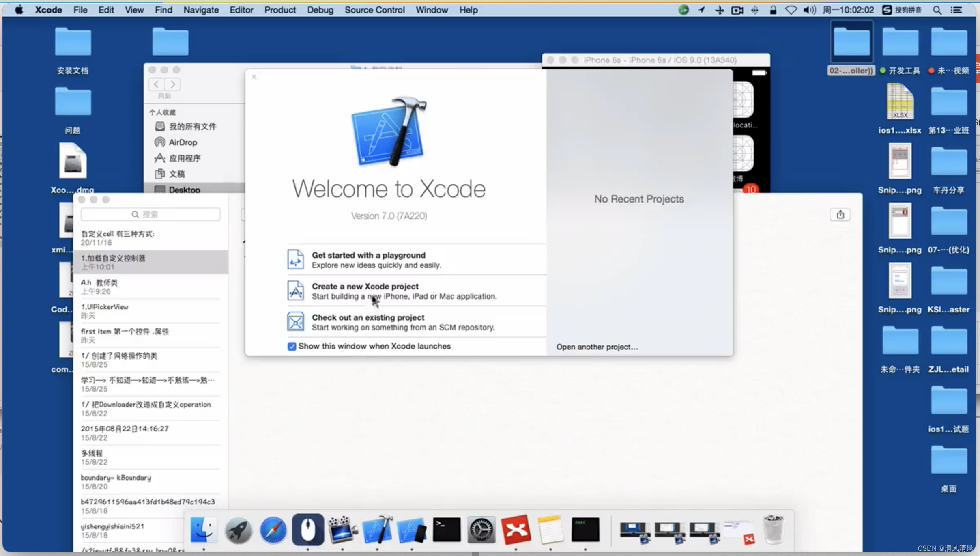The height and width of the screenshot is (556, 980).
Task: Select the Xco....dmg file on desktop
Action: [x=73, y=168]
